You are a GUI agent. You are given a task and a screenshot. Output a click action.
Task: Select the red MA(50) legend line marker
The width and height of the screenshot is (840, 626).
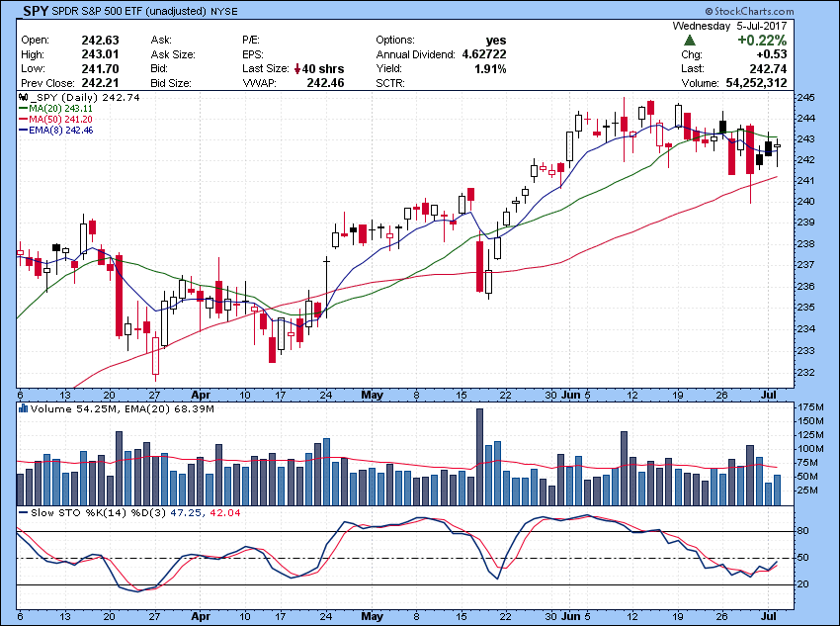tap(24, 119)
